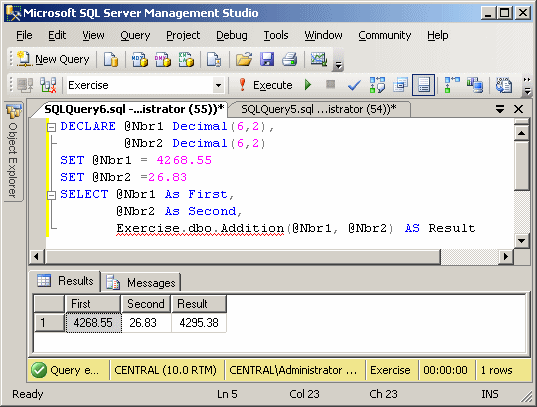
Task: Expand the query toolbar overflow arrow
Action: pyautogui.click(x=527, y=86)
